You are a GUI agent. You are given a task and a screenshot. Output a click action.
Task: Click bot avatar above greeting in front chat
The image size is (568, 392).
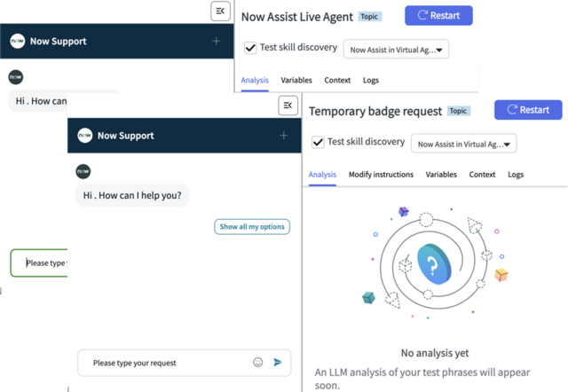pos(83,171)
